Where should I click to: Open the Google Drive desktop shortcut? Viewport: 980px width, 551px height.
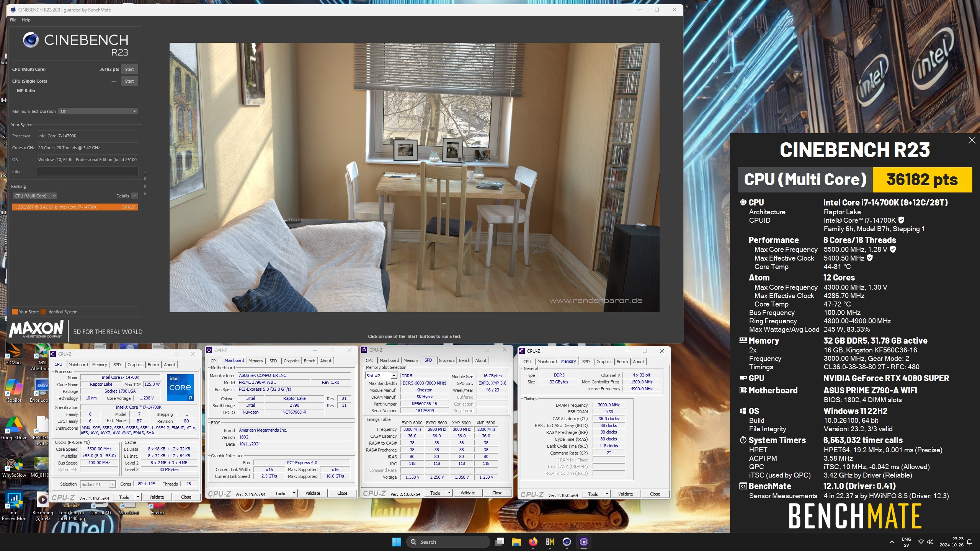point(14,428)
